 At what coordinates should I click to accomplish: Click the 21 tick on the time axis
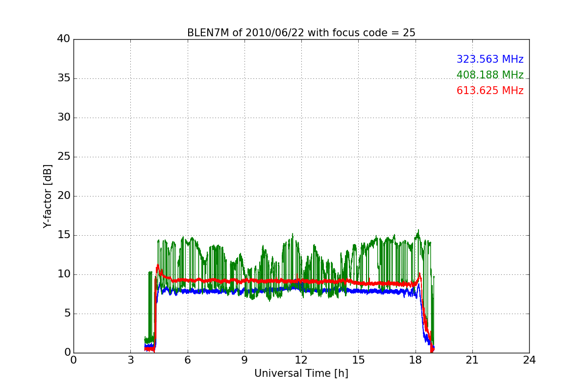pos(472,360)
